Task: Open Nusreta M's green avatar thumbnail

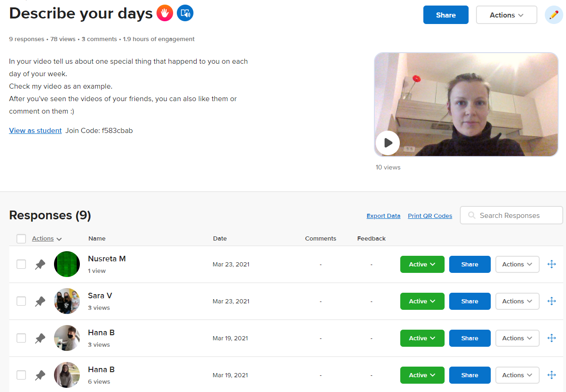Action: (x=67, y=264)
